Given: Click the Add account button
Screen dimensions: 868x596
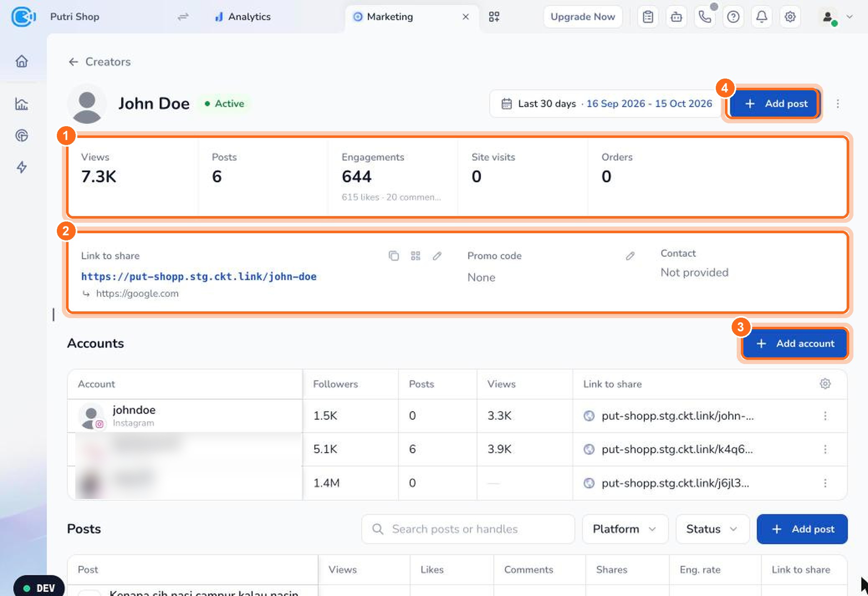Looking at the screenshot, I should [795, 344].
